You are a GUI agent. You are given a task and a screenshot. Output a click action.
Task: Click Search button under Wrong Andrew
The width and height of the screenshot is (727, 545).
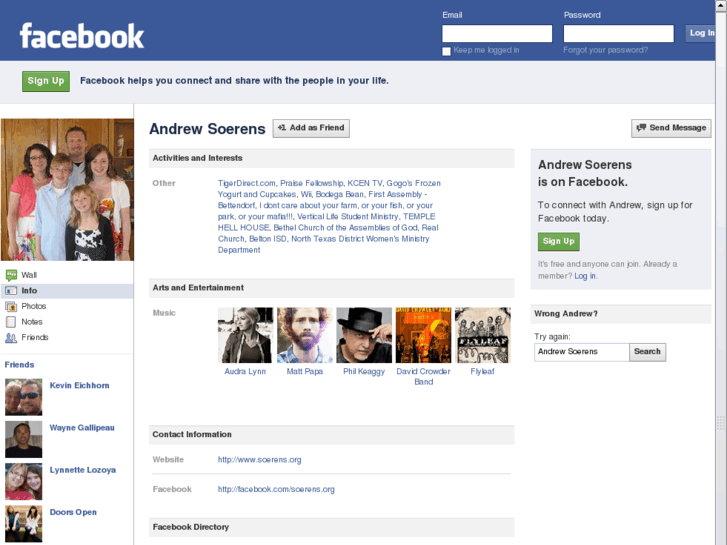point(647,352)
